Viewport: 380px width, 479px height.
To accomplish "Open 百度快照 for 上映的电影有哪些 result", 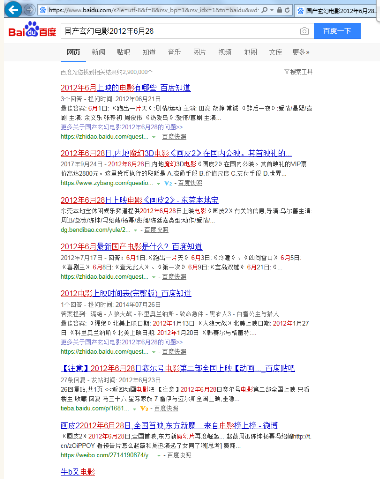I will pos(174,136).
